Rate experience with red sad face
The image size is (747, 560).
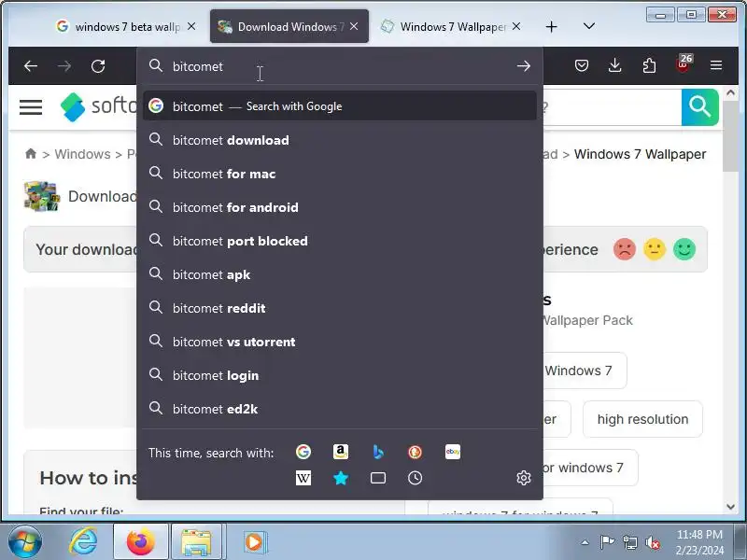(x=625, y=249)
